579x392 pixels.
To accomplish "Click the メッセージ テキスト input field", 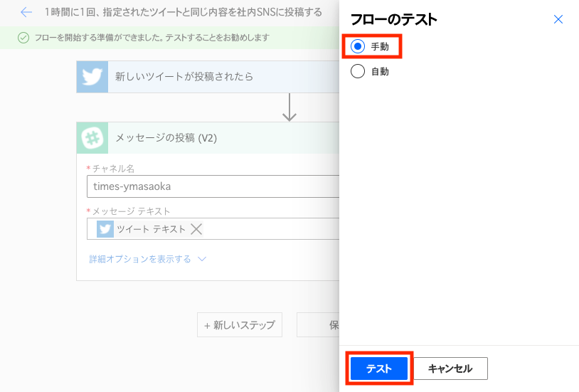I will [213, 228].
